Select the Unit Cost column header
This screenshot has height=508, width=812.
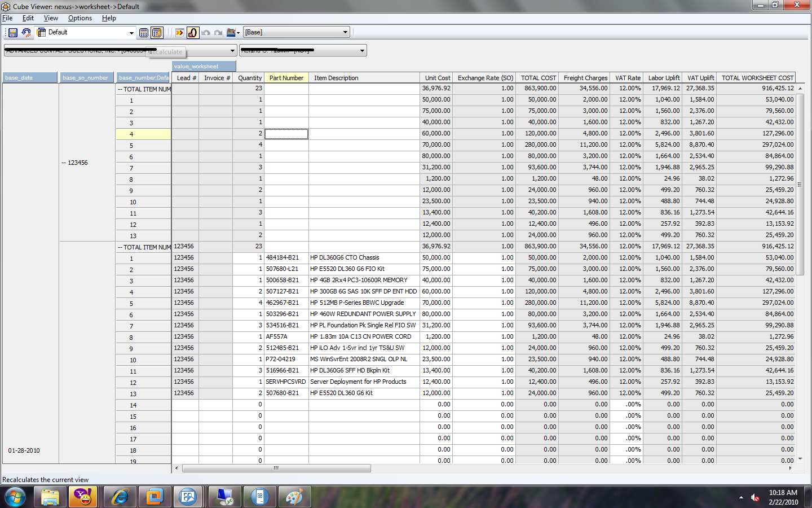pos(436,78)
